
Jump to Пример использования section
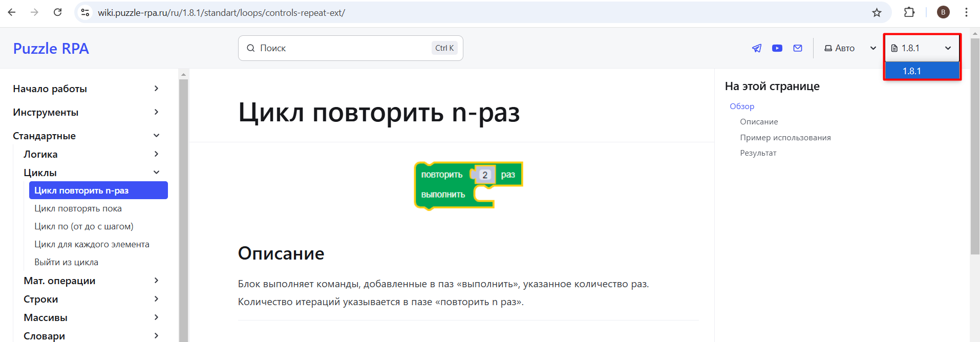click(785, 138)
